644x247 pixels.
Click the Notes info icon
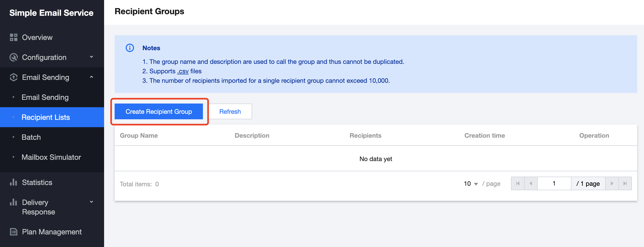[x=130, y=48]
